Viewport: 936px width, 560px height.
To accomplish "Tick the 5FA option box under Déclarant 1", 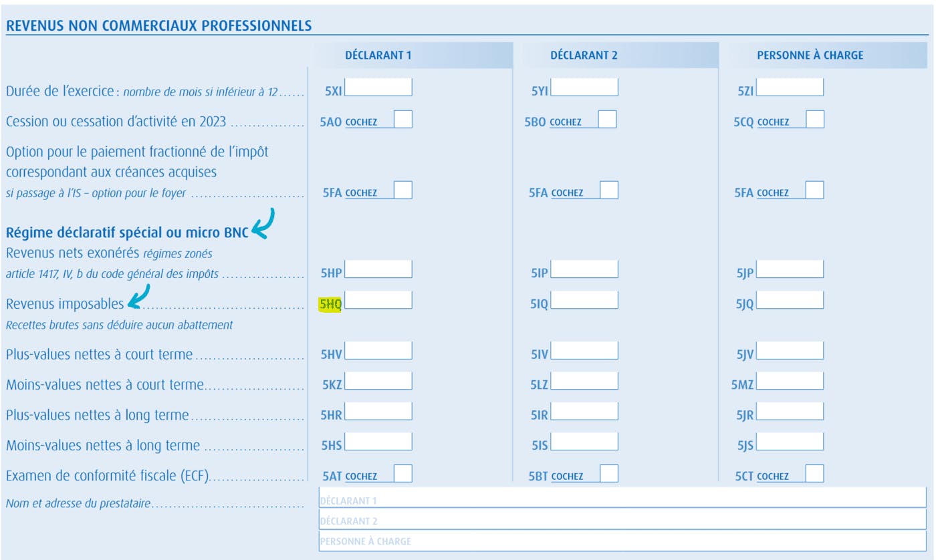I will click(403, 190).
